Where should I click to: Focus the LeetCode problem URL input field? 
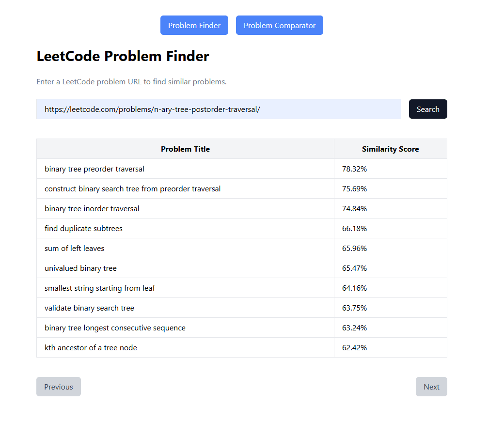219,109
